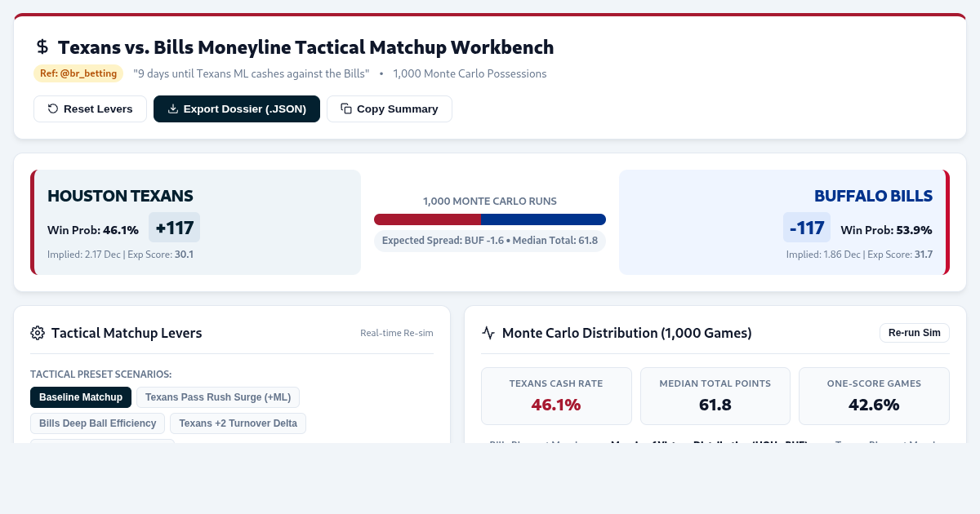Screen dimensions: 980x514
Task: Re-run the Monte Carlo simulation
Action: click(915, 333)
